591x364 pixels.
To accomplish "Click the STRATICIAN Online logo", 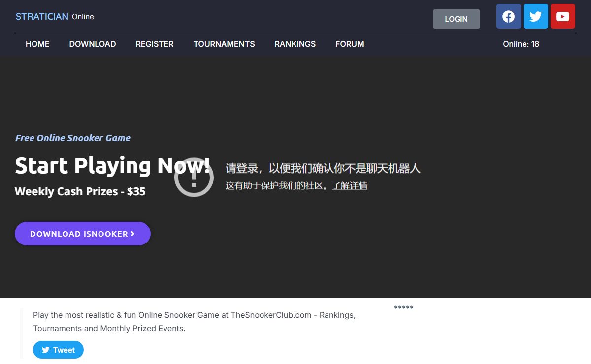I will pos(55,16).
